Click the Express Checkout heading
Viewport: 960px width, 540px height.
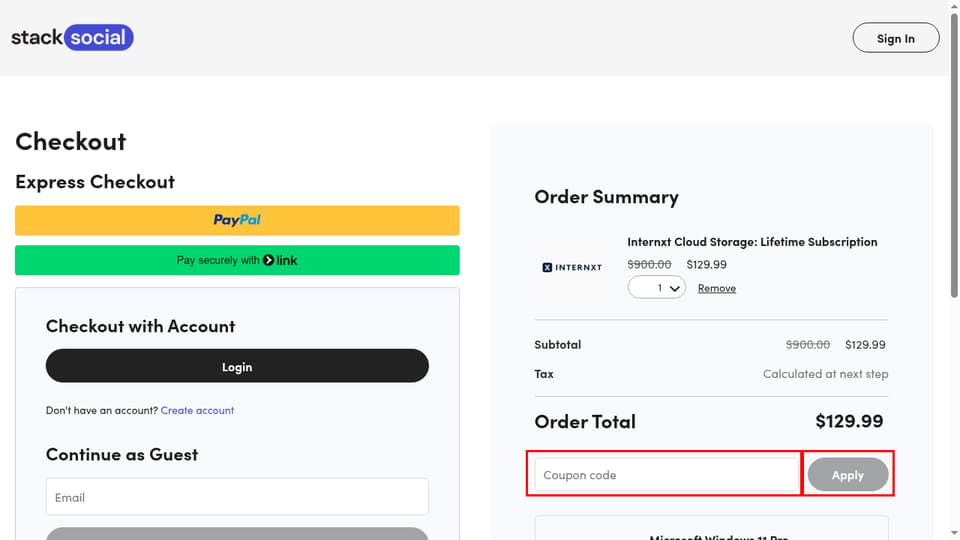[x=95, y=182]
